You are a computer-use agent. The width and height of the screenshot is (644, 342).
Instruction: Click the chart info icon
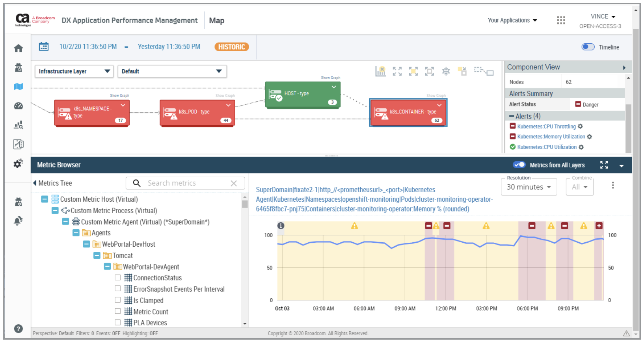point(281,226)
